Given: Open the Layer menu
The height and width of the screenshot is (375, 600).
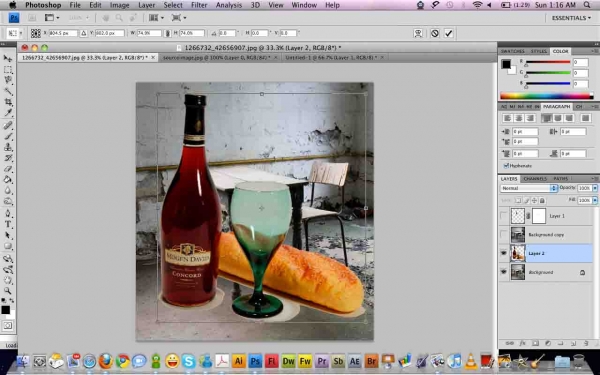Looking at the screenshot, I should tap(147, 5).
